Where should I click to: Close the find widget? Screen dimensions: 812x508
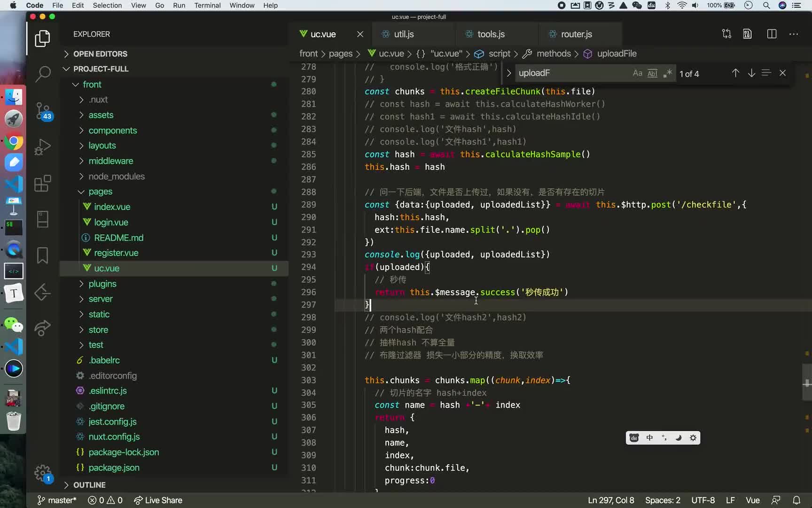(782, 73)
